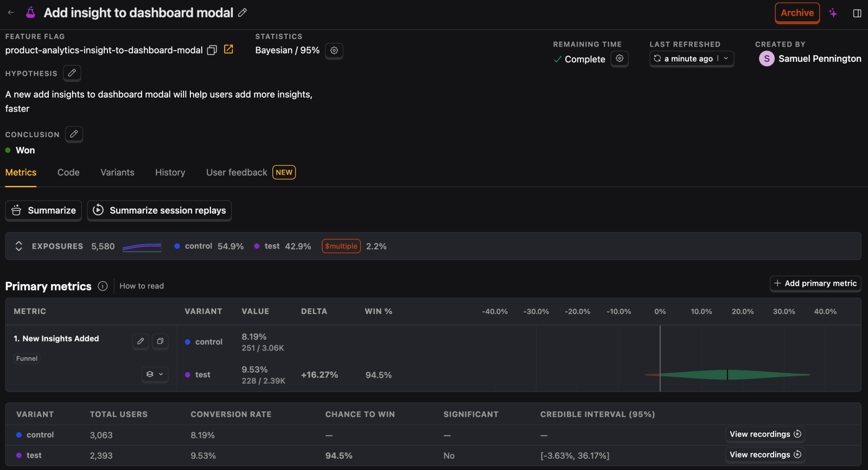The image size is (868, 470).
Task: Open the How to read link
Action: tap(142, 286)
